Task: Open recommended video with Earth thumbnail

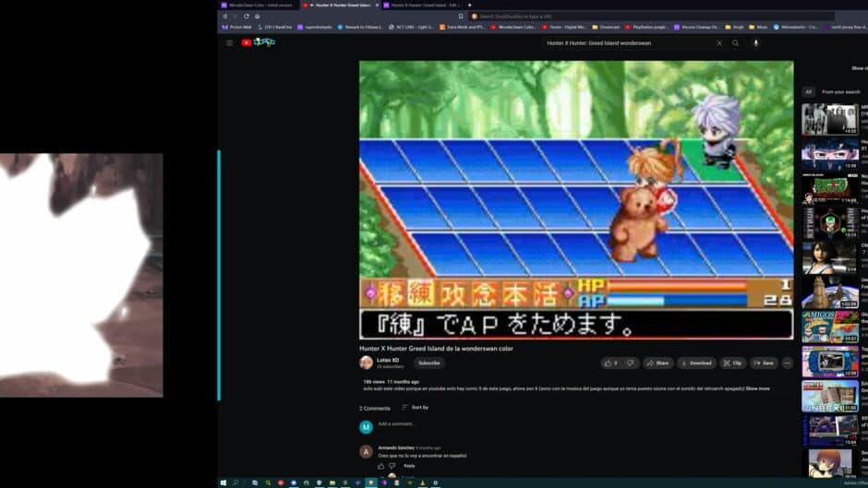Action: pyautogui.click(x=830, y=292)
